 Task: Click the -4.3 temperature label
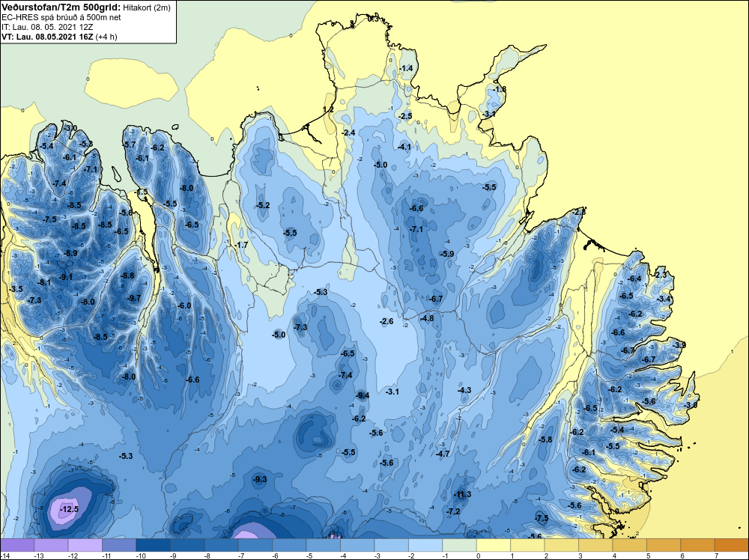click(x=464, y=390)
